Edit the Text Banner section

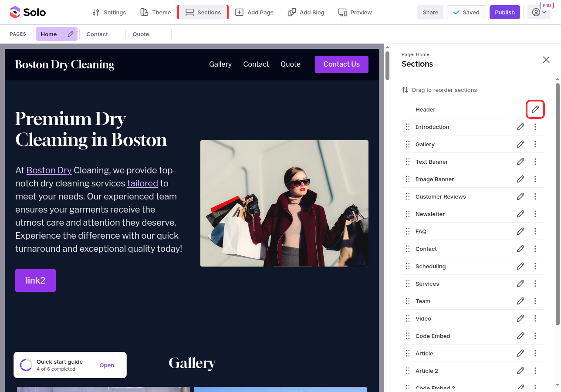520,162
